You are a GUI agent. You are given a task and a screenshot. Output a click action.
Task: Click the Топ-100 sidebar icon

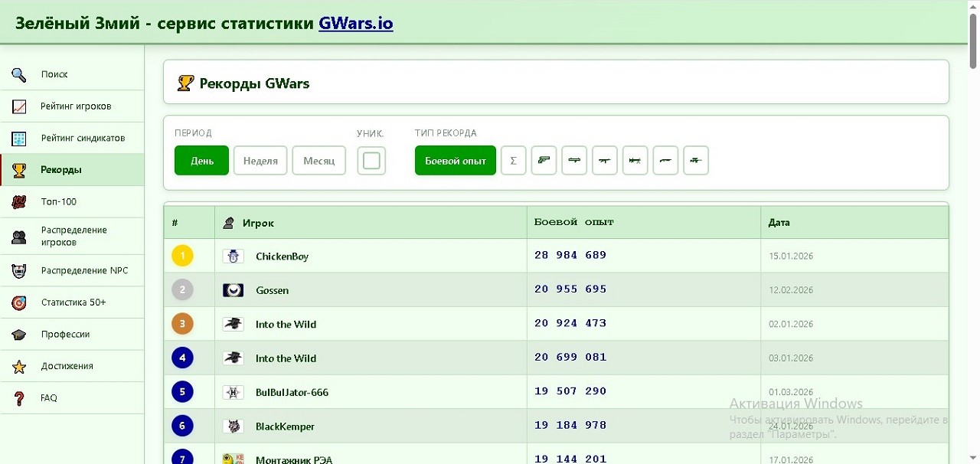coord(19,202)
